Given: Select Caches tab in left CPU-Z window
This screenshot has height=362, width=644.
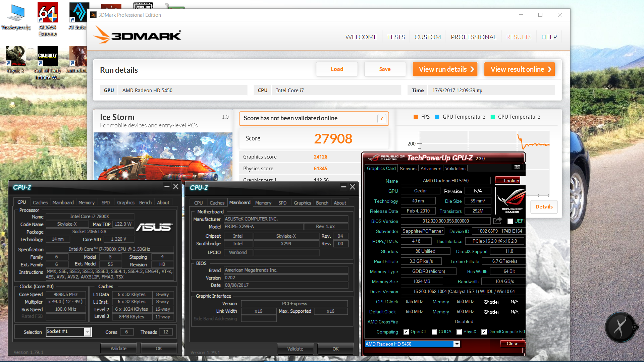Looking at the screenshot, I should [x=40, y=202].
